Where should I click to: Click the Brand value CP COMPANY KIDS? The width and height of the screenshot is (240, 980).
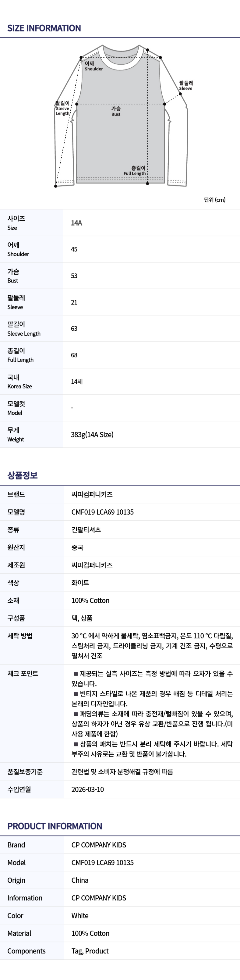99,845
